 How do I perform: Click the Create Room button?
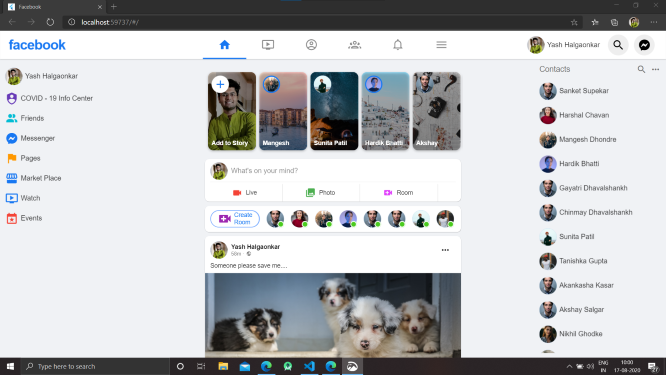pos(235,219)
